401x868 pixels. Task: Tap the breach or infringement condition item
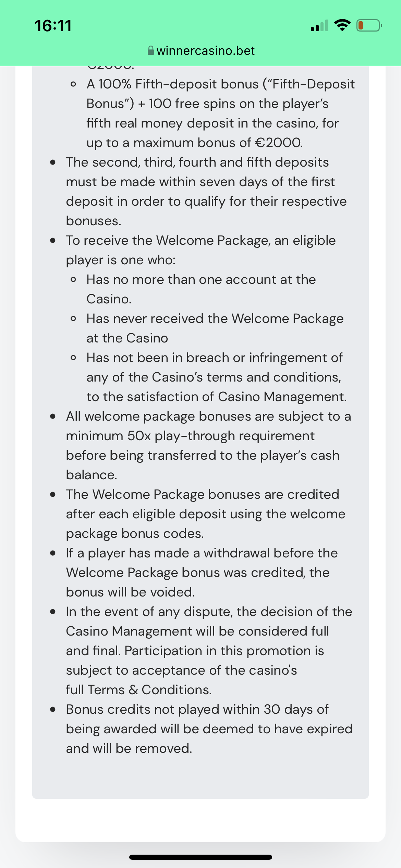[216, 377]
